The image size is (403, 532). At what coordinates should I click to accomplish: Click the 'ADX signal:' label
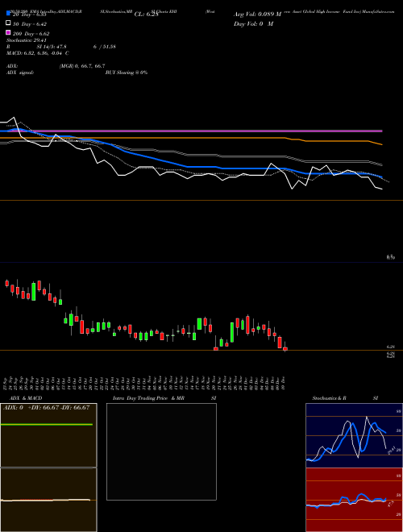pos(20,73)
